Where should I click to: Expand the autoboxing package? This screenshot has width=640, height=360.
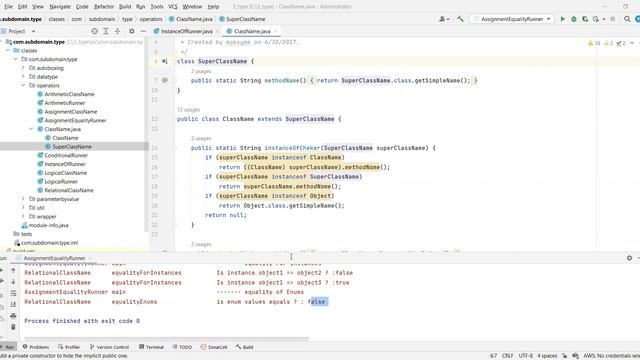tap(23, 68)
